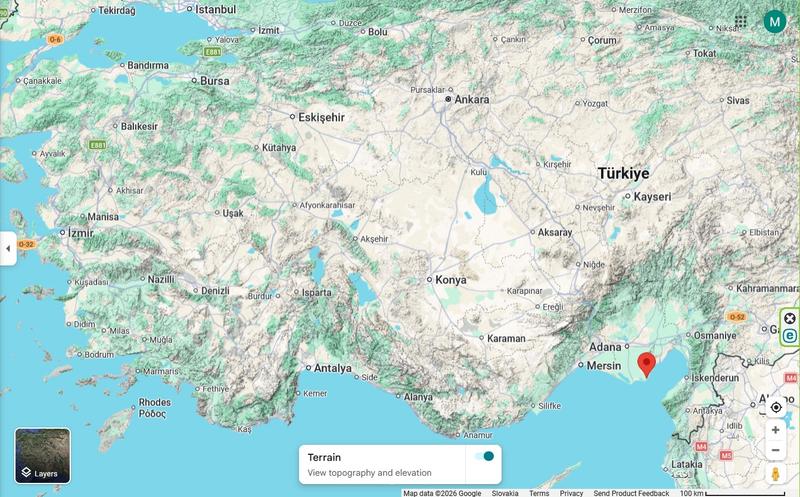This screenshot has width=800, height=497.
Task: Click the teal e extension icon
Action: click(790, 336)
